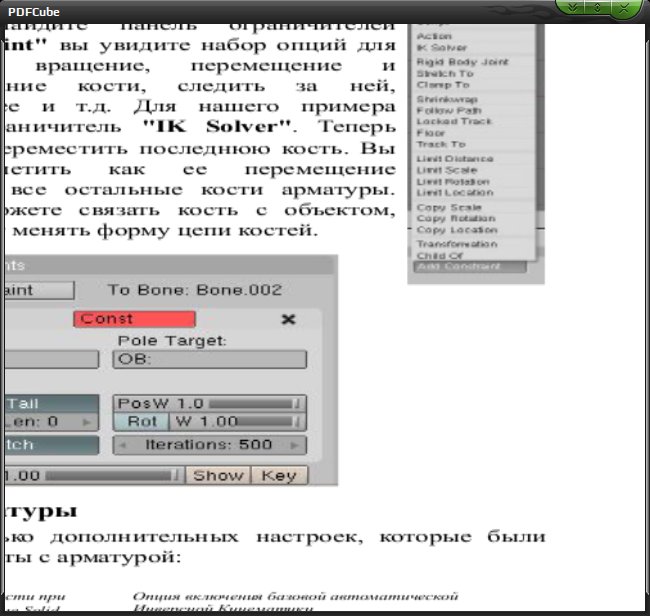Click the 'Len: 0' increase arrow
The height and width of the screenshot is (616, 650).
point(86,422)
